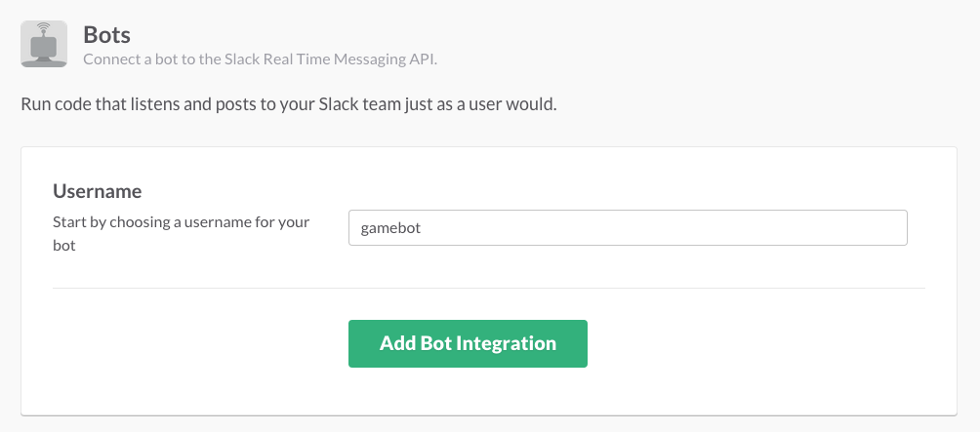This screenshot has height=432, width=980.
Task: Click the robot's base stand in the icon
Action: (44, 60)
